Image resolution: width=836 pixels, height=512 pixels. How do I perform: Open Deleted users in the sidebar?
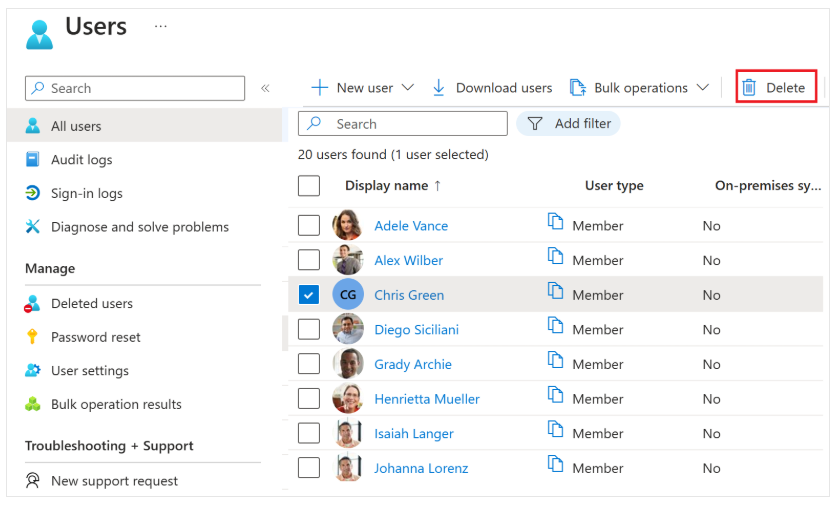click(91, 304)
